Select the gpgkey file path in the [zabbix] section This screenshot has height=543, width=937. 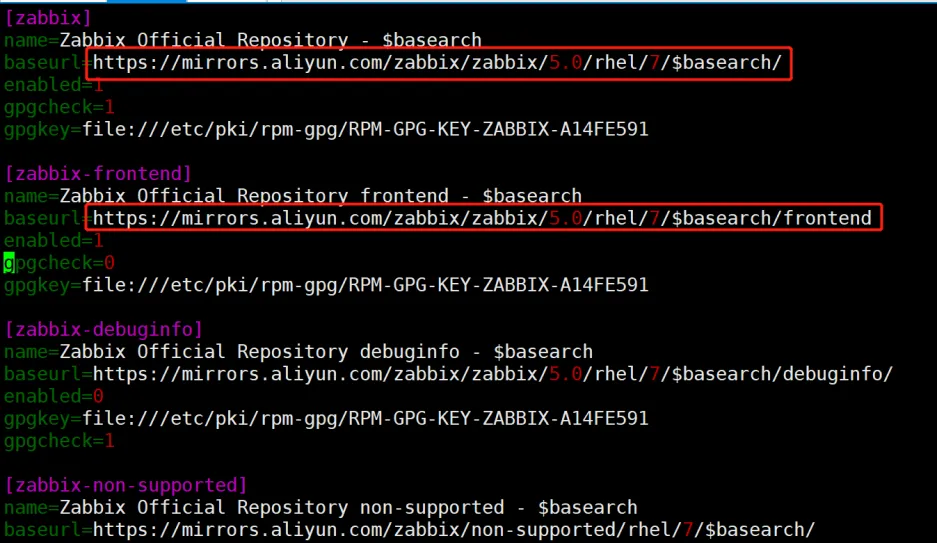click(365, 129)
